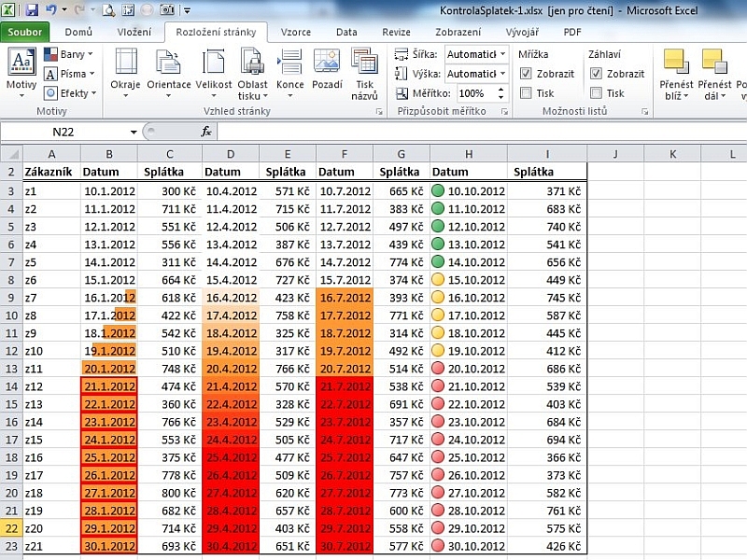Click the Barvy theme colors button
747x560 pixels.
tap(65, 55)
